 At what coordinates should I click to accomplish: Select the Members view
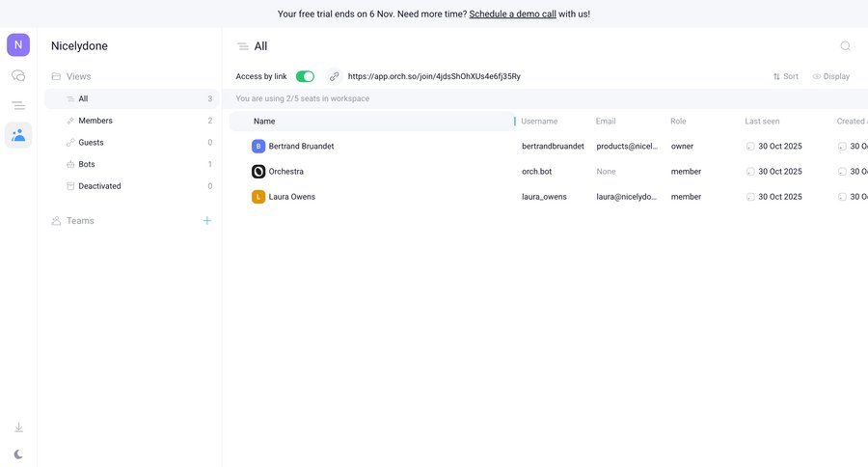(x=95, y=121)
